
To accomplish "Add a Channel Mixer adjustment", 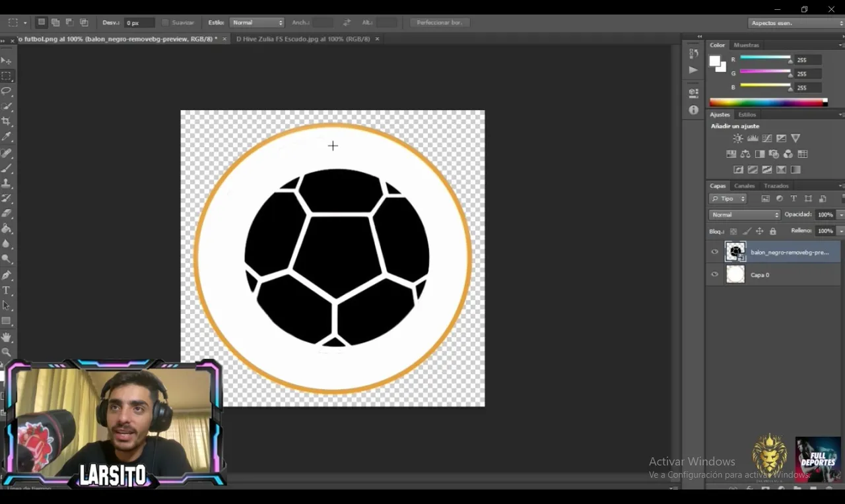I will (x=788, y=154).
